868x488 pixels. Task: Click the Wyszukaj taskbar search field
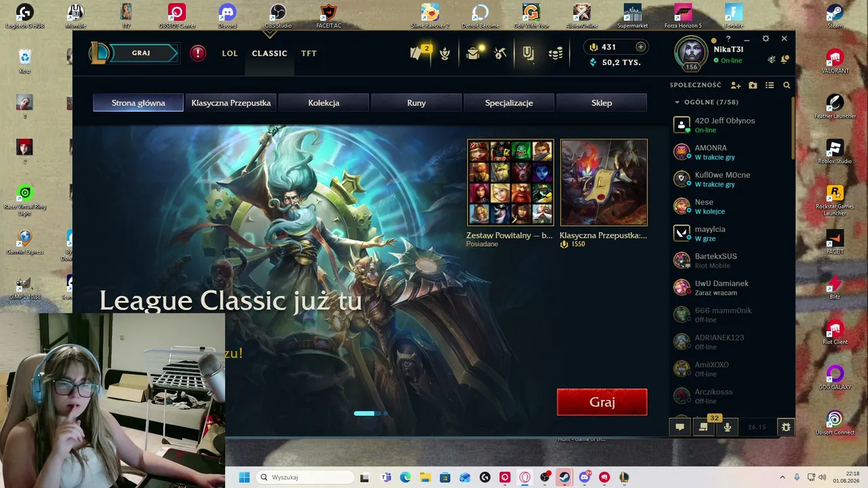coord(304,477)
